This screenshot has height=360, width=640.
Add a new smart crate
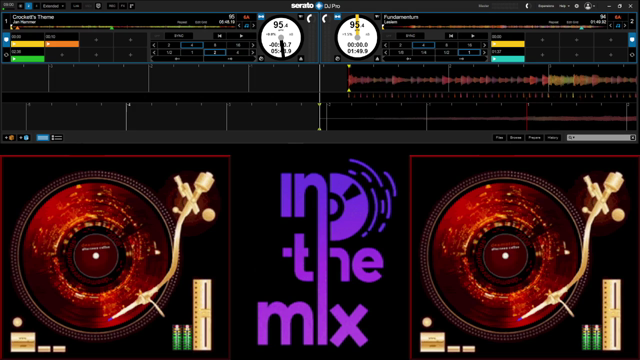pyautogui.click(x=24, y=138)
